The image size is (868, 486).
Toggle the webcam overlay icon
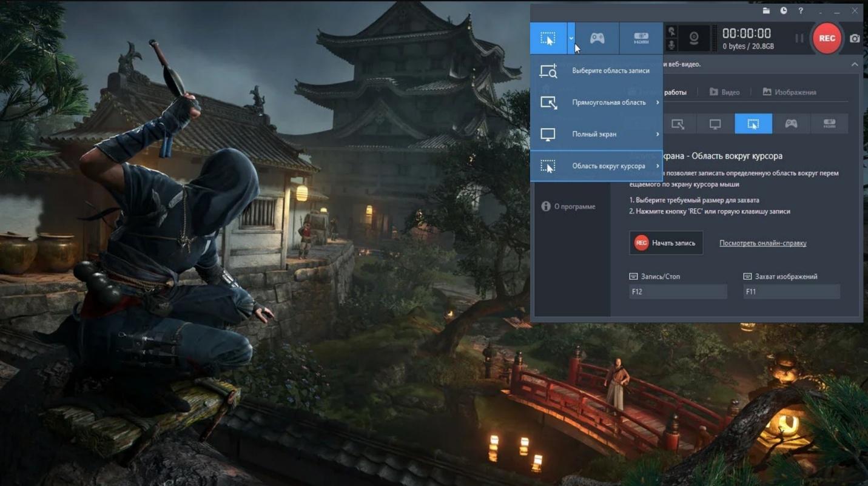pyautogui.click(x=694, y=39)
